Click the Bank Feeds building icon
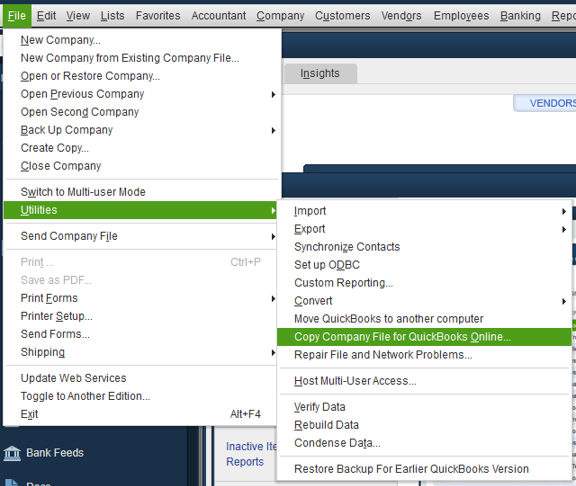 click(x=12, y=453)
